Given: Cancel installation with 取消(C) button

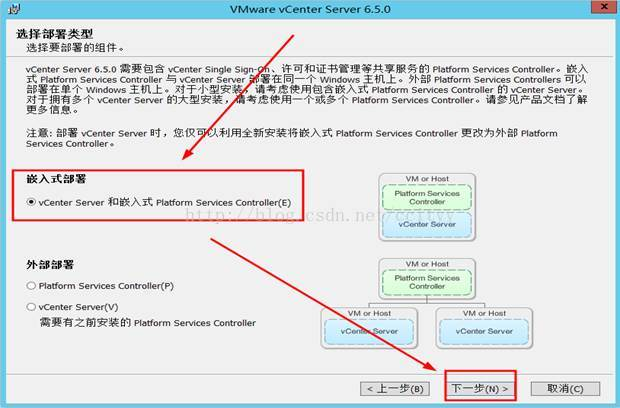Looking at the screenshot, I should [565, 389].
